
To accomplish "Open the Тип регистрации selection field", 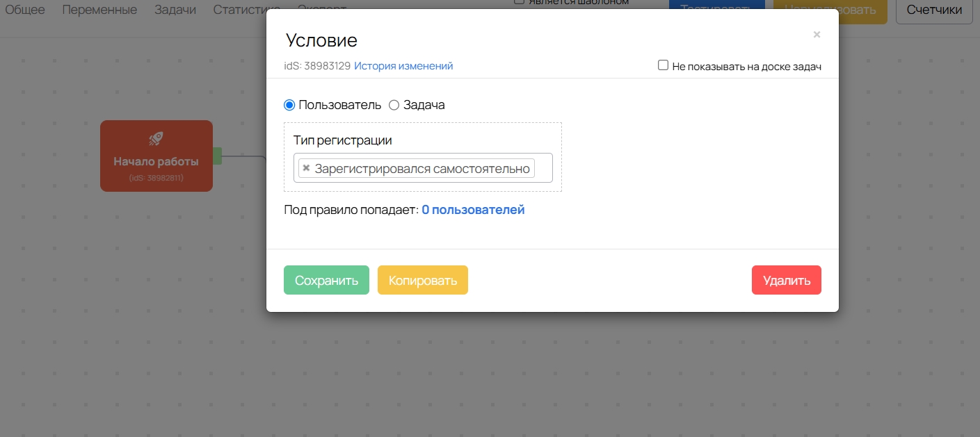I will click(543, 168).
